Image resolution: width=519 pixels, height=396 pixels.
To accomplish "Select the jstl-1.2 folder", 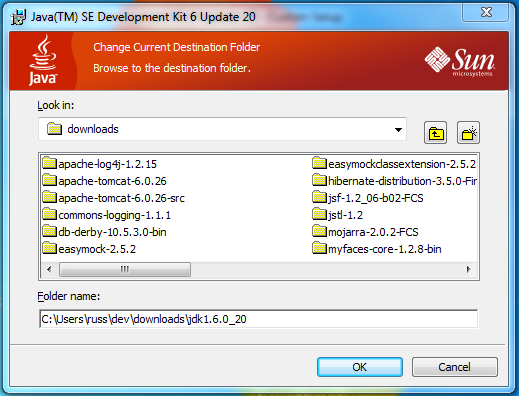I will 338,215.
